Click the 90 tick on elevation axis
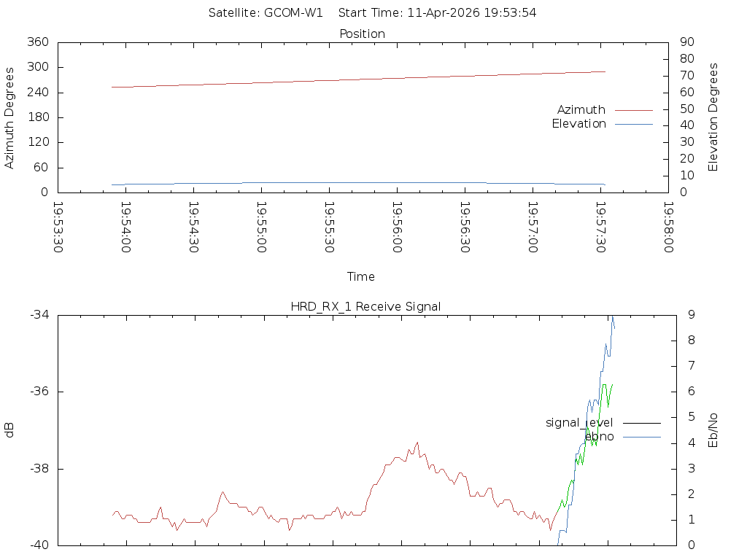The height and width of the screenshot is (560, 747). tap(685, 42)
